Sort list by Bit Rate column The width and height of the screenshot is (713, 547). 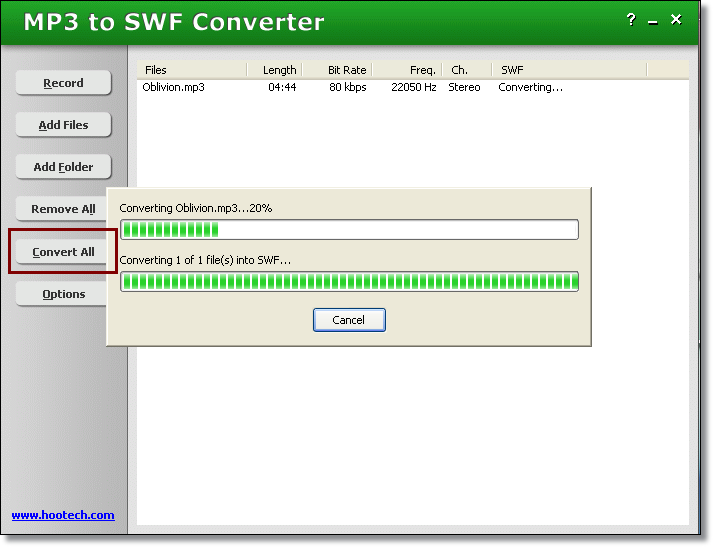pyautogui.click(x=346, y=70)
